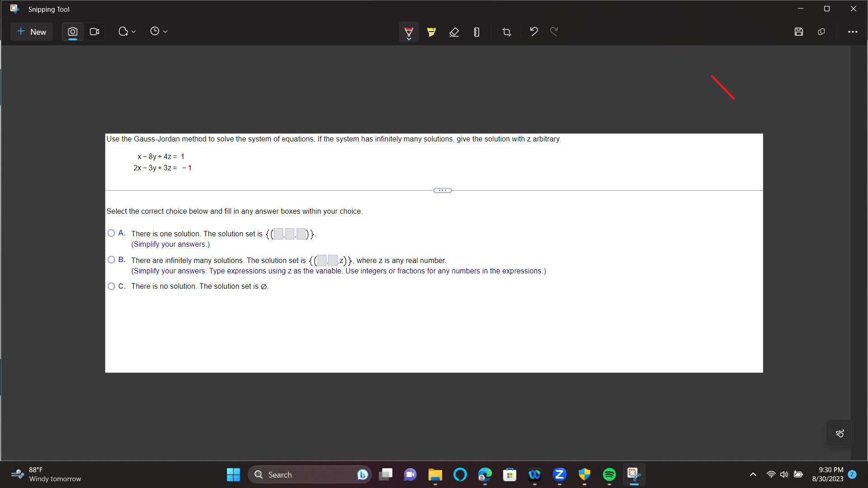Screen dimensions: 868x488
Task: Switch to video recording mode
Action: coord(94,31)
